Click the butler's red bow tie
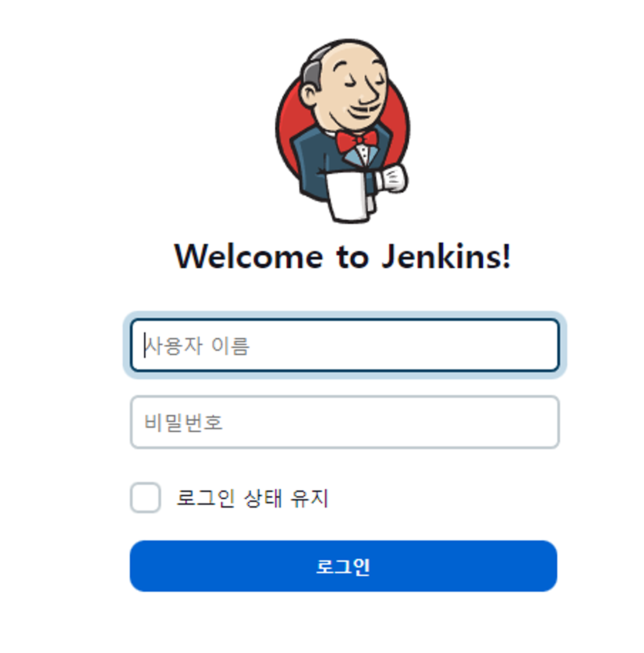The height and width of the screenshot is (653, 644). click(x=356, y=140)
